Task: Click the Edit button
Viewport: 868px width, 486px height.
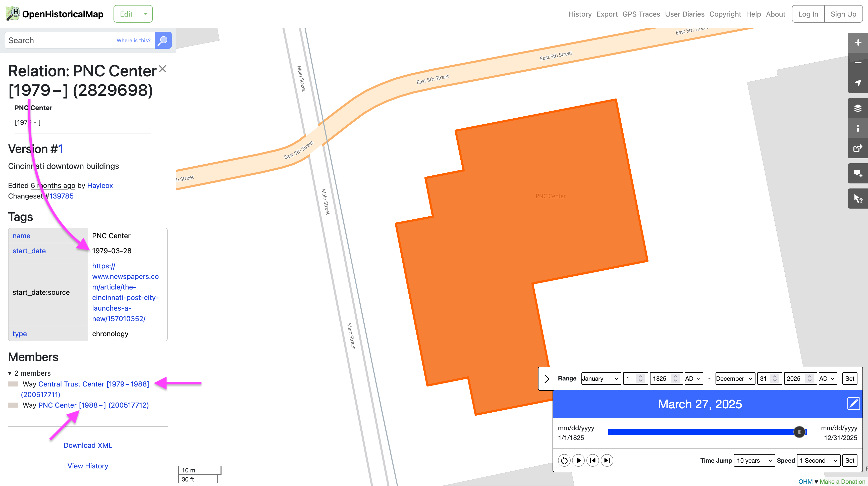Action: [126, 14]
